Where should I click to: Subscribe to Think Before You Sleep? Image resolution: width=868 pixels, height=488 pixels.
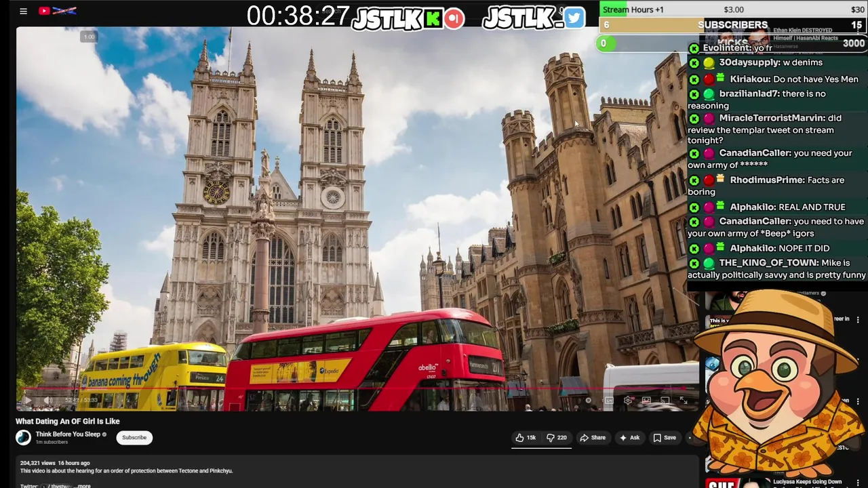(x=134, y=437)
